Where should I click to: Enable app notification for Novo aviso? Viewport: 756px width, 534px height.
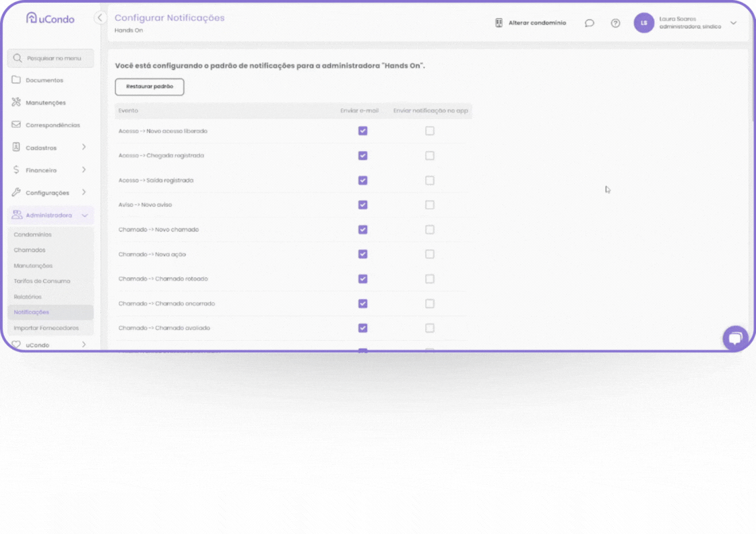click(x=429, y=205)
